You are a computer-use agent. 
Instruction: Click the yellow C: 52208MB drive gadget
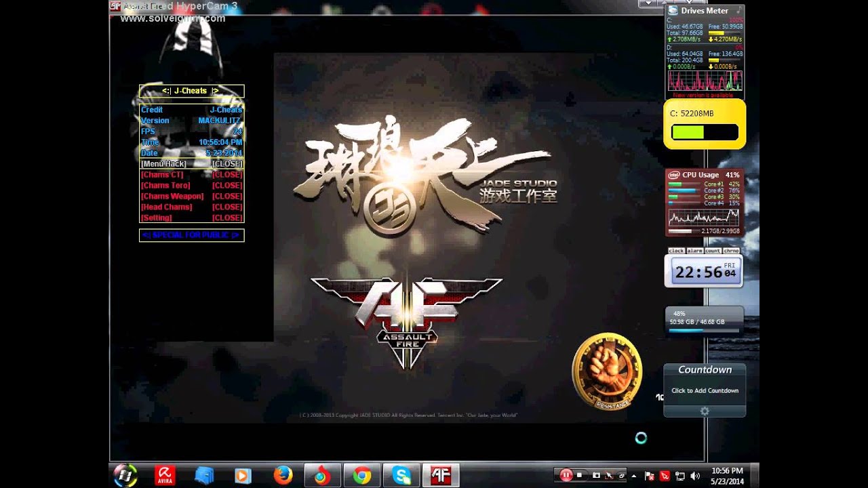704,124
